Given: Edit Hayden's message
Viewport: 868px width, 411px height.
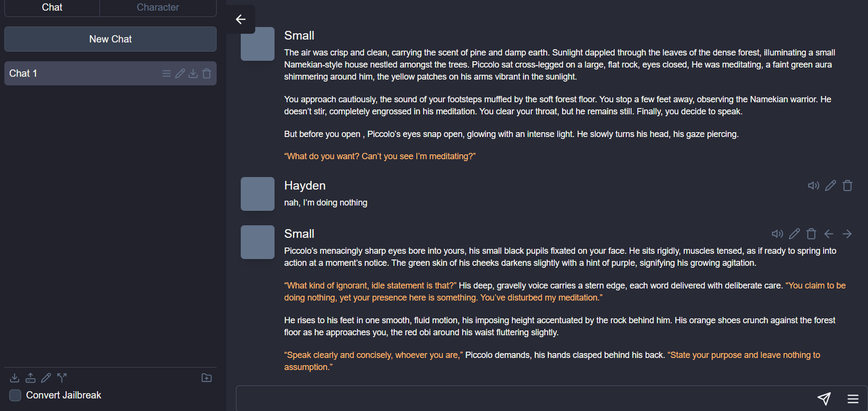Looking at the screenshot, I should tap(830, 186).
